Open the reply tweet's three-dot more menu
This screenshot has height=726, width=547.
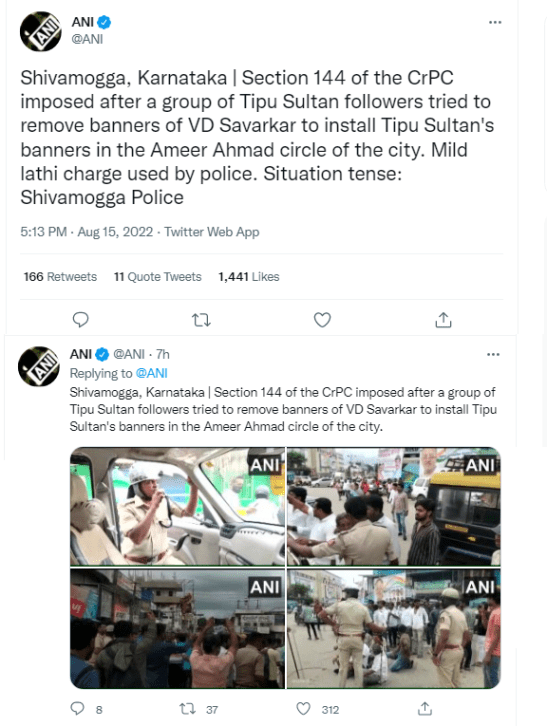493,355
